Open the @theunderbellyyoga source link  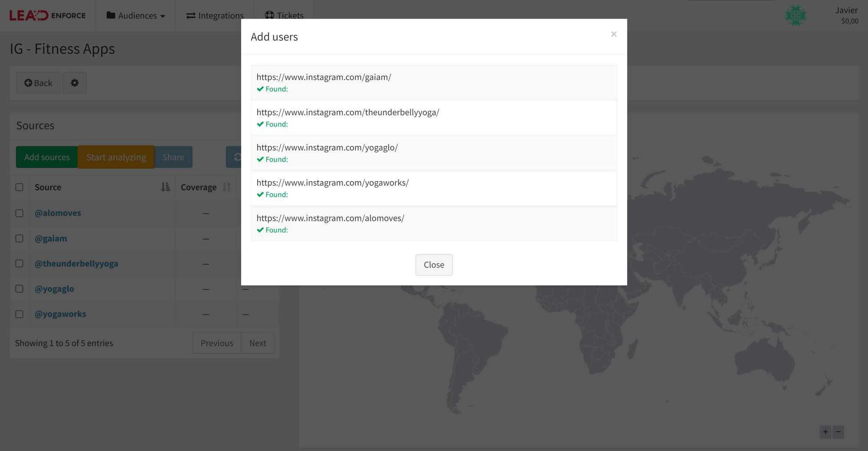click(76, 263)
